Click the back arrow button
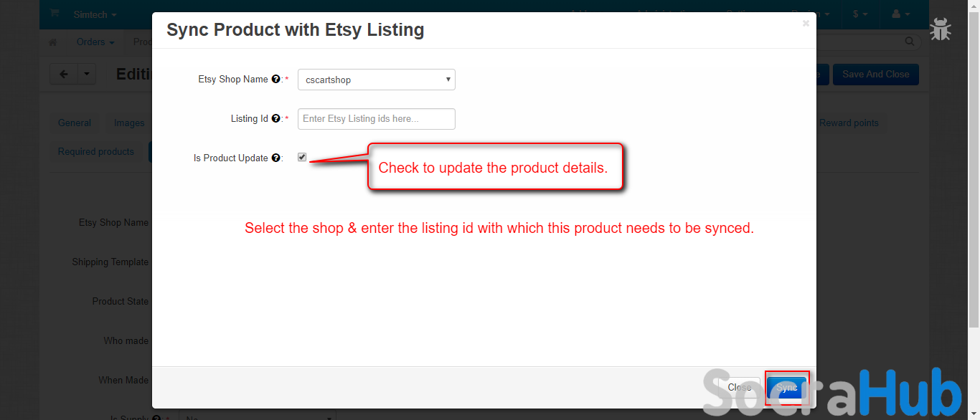The width and height of the screenshot is (980, 420). [64, 74]
